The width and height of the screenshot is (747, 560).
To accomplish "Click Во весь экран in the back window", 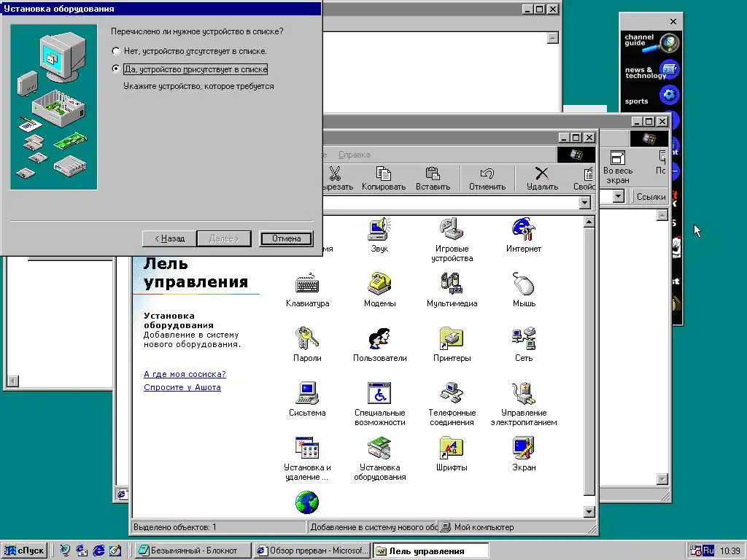I will tap(617, 168).
